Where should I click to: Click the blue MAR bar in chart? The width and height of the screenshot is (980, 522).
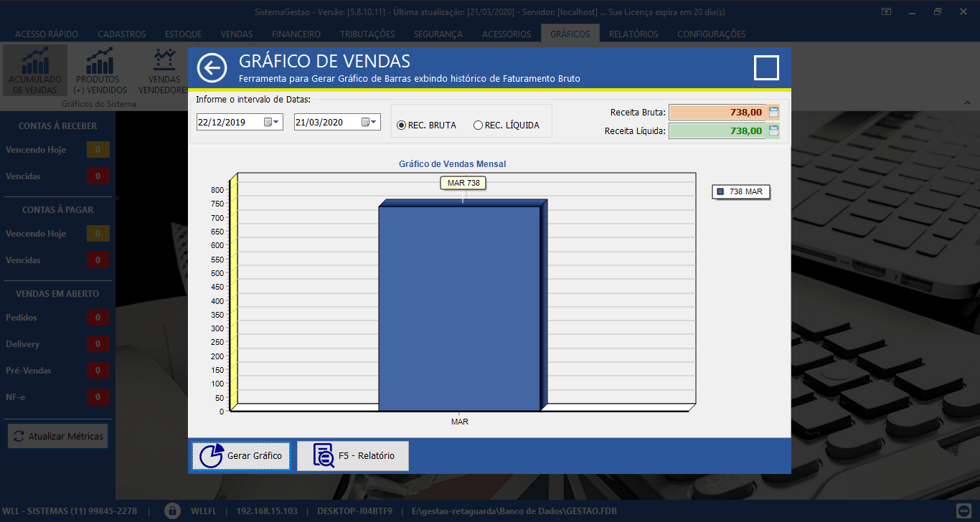(x=459, y=308)
